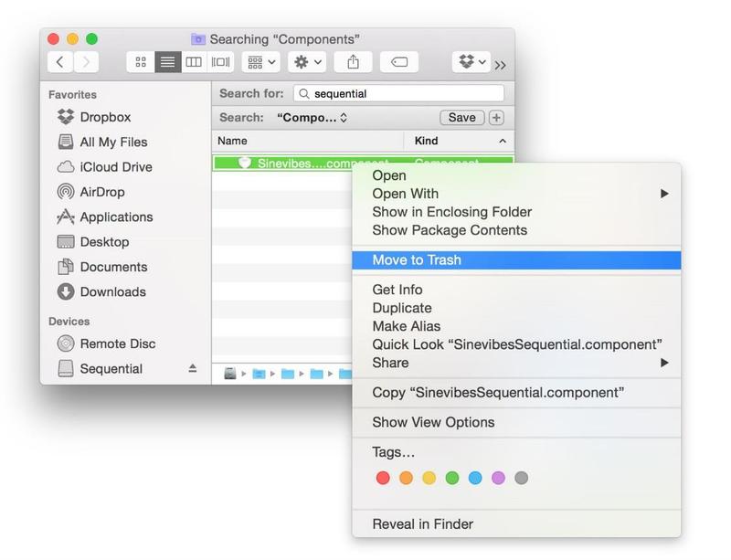Apply the orange tag color

(406, 478)
